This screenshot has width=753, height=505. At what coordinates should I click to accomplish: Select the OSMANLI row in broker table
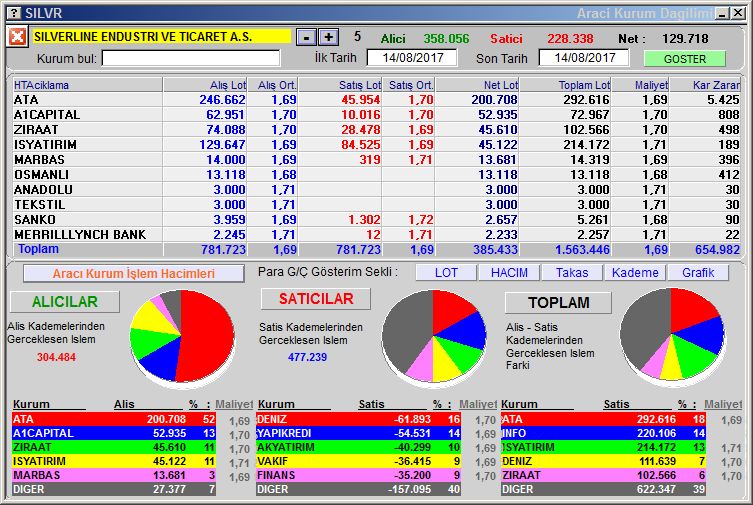pyautogui.click(x=376, y=174)
